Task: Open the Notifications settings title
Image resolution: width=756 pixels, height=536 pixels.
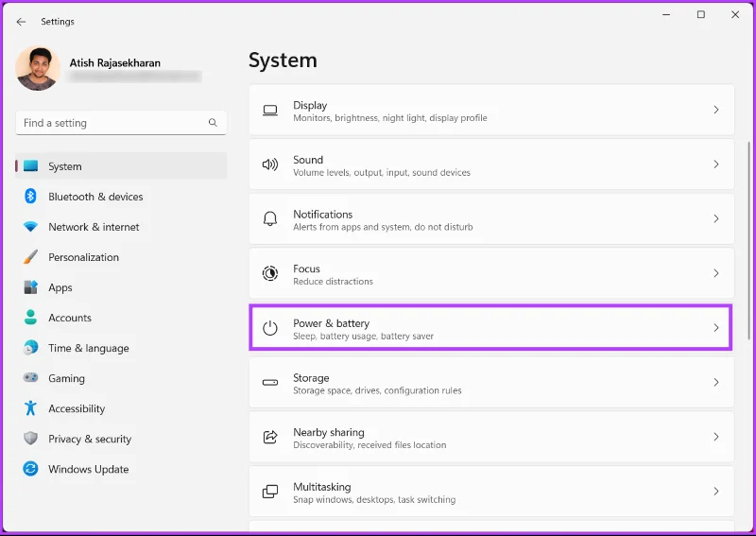Action: (x=323, y=215)
